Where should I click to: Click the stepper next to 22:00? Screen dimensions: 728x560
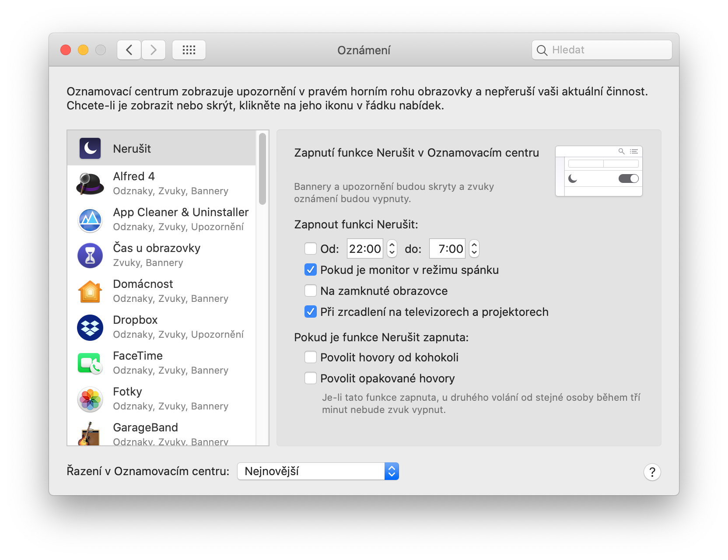[x=392, y=248]
